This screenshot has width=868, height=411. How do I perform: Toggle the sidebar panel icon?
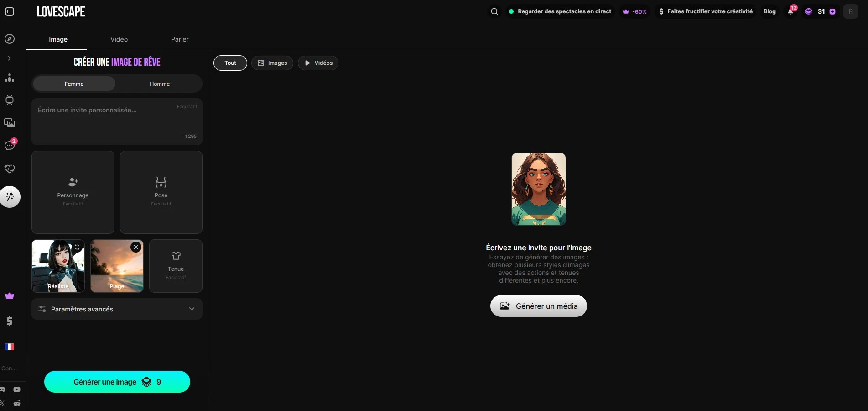coord(10,11)
